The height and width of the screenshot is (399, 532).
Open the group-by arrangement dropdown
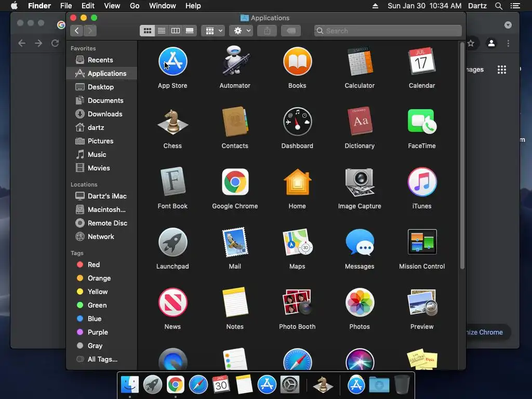213,31
